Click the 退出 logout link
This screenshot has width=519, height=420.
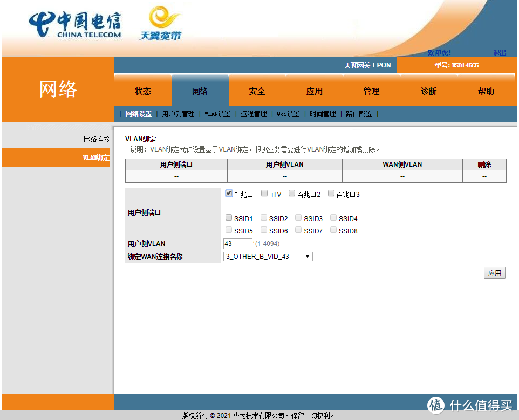tap(500, 53)
